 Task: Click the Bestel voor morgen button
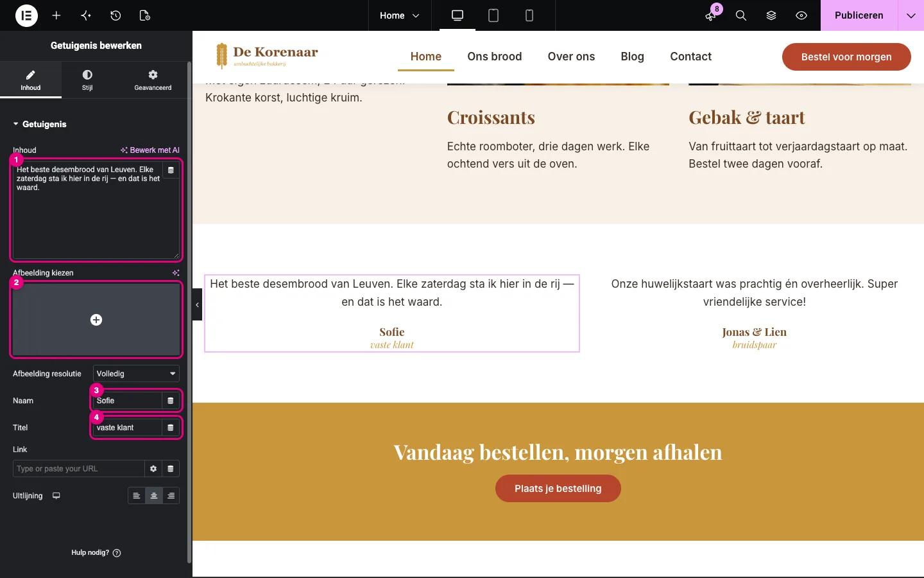[846, 57]
